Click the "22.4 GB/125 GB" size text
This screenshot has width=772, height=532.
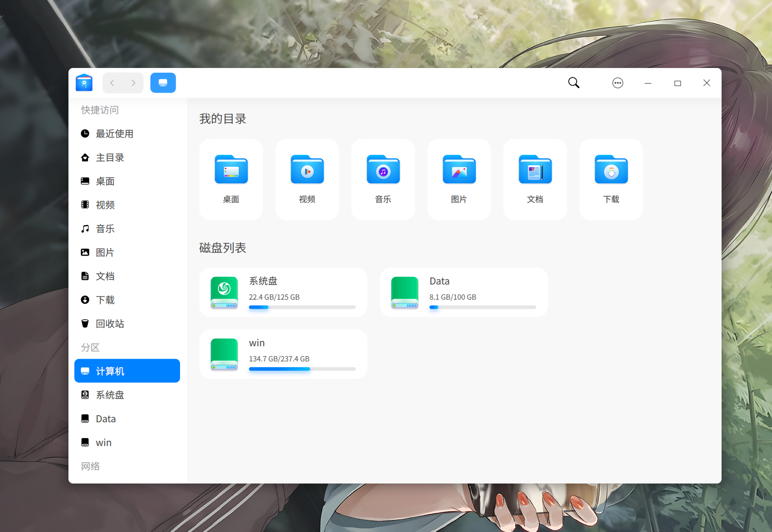274,297
